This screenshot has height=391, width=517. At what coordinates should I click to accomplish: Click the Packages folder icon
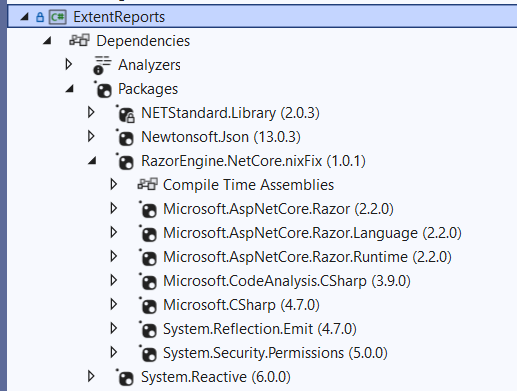pyautogui.click(x=103, y=89)
